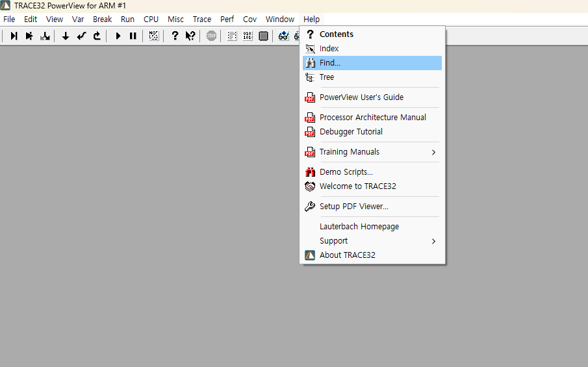Click the context help pointer icon
This screenshot has width=588, height=367.
click(x=190, y=36)
